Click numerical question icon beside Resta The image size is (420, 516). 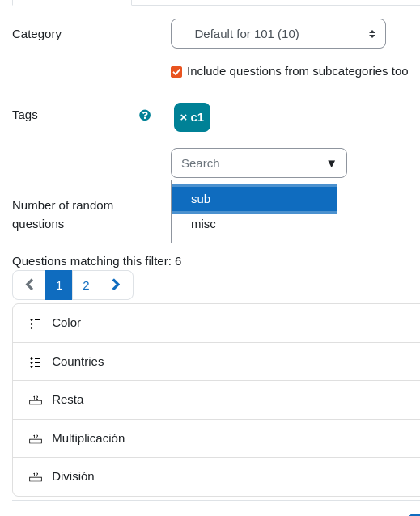(x=36, y=400)
